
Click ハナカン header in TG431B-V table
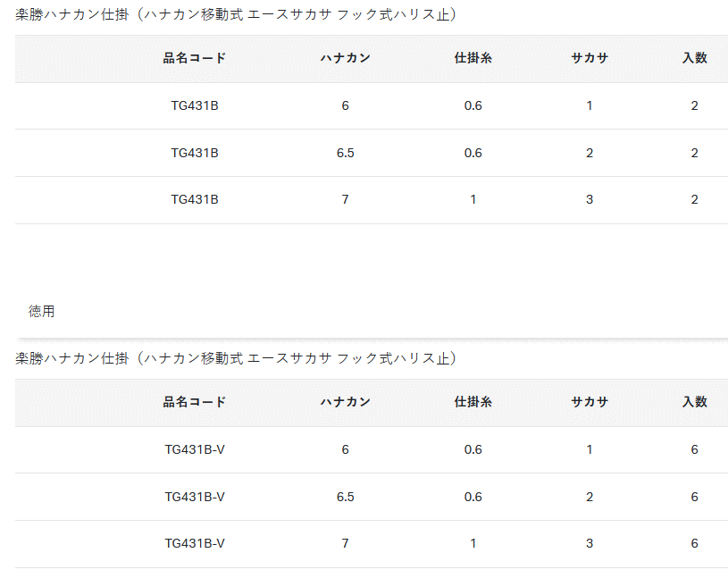[x=345, y=402]
